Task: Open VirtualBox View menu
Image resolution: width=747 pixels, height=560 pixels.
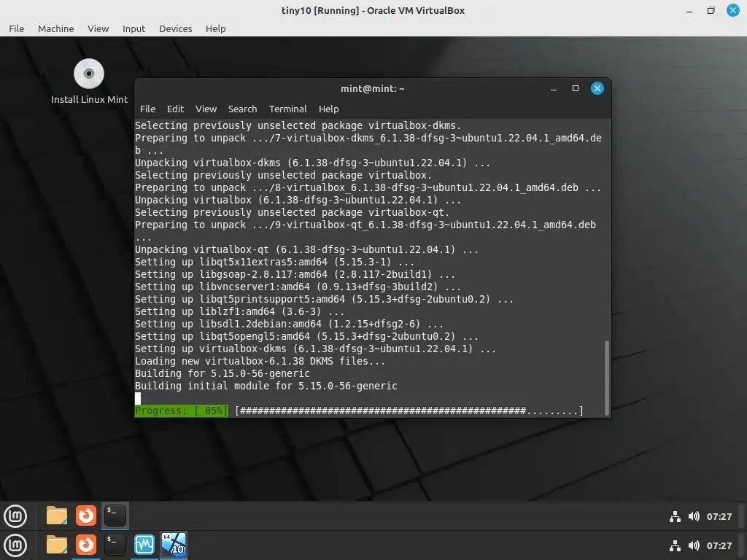Action: pyautogui.click(x=98, y=28)
